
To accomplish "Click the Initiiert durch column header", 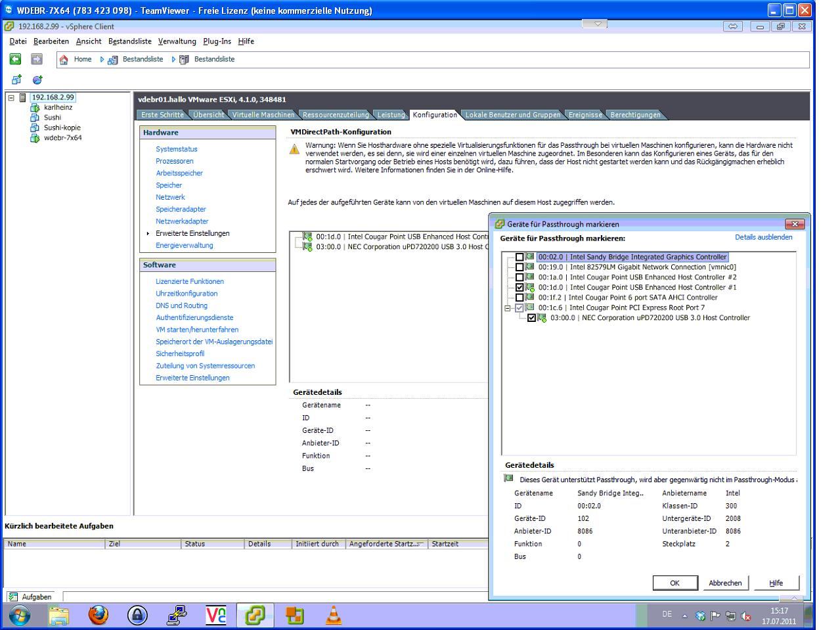I will point(318,544).
